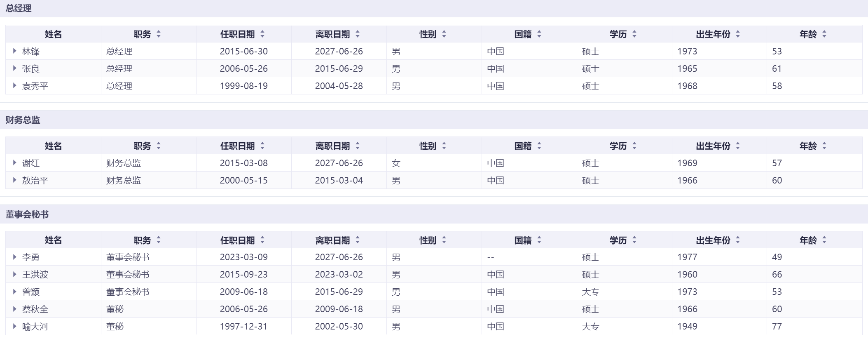Click the 总经理 section header
Viewport: 868px width, 339px height.
19,9
